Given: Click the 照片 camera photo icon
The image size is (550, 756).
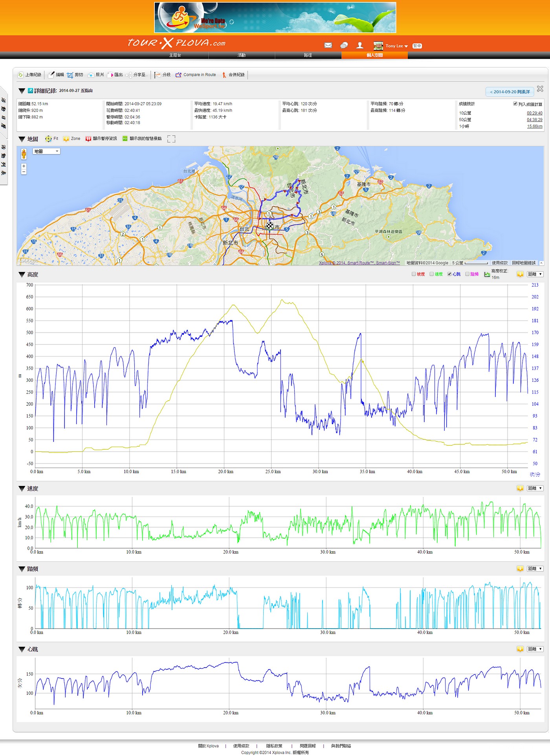Looking at the screenshot, I should [x=91, y=75].
